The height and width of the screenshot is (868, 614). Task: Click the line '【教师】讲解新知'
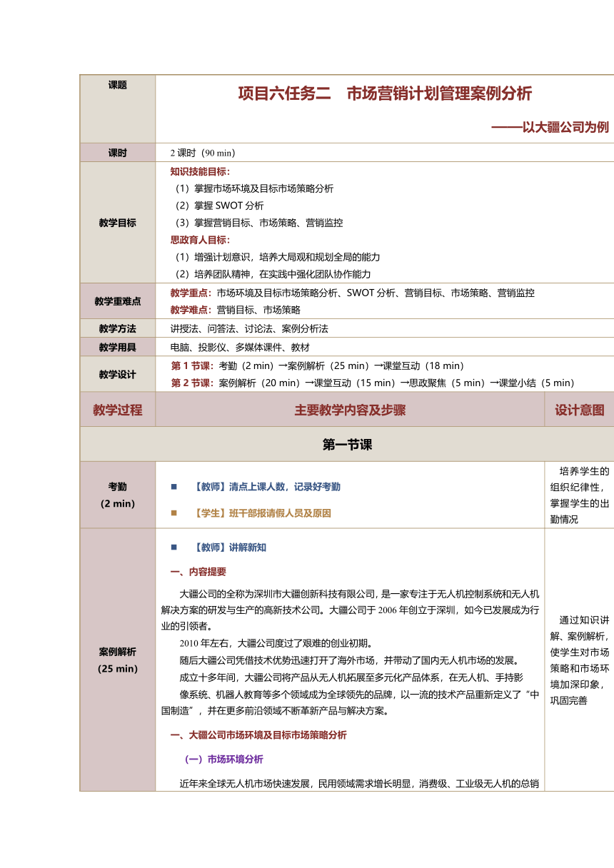pos(230,547)
